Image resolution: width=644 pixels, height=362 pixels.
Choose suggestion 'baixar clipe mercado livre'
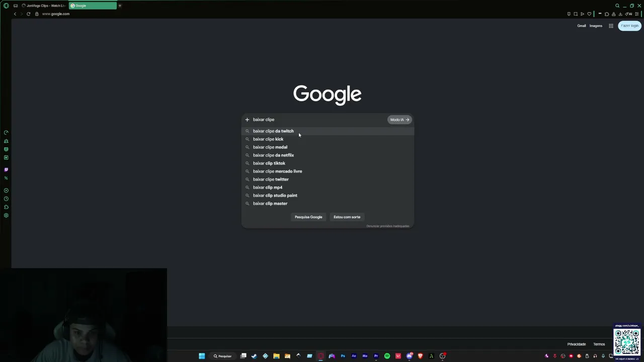pyautogui.click(x=328, y=171)
